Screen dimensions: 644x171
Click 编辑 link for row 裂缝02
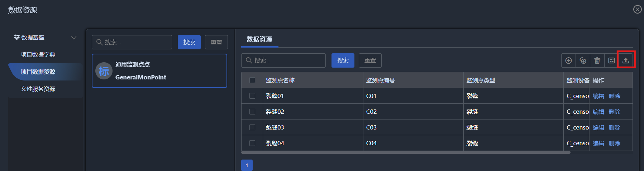(x=598, y=112)
